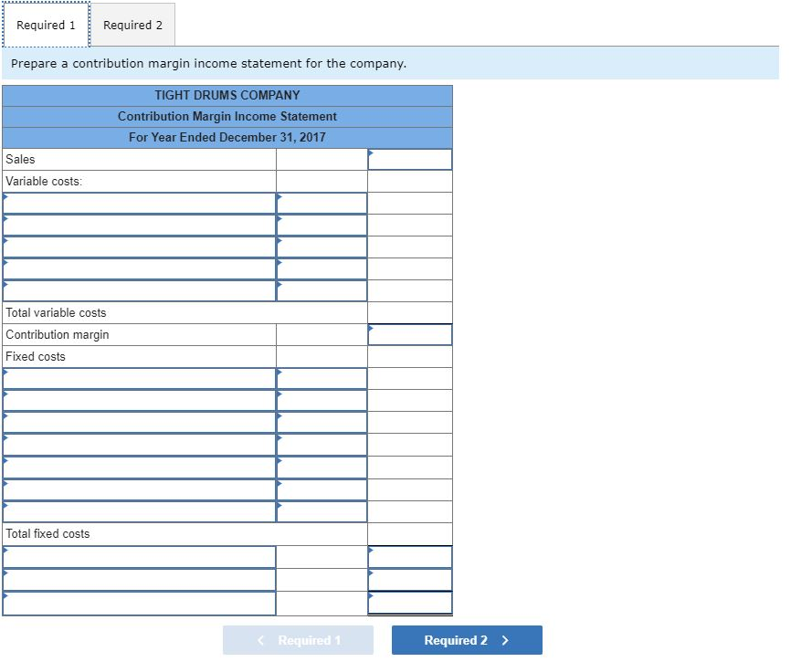Select the first fixed cost amount input
The image size is (812, 662).
[321, 378]
